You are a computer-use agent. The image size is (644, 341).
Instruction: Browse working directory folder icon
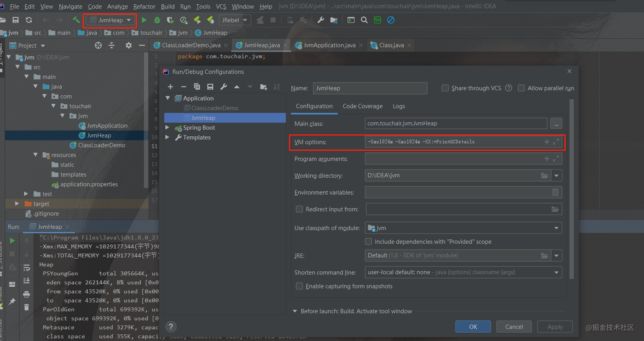coord(545,175)
